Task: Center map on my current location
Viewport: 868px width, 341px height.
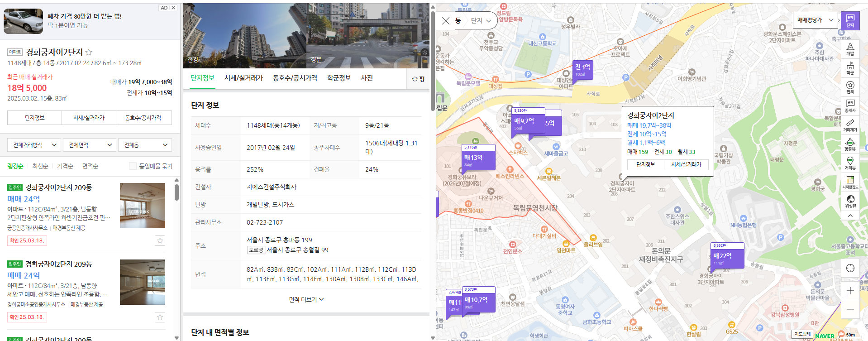Action: tap(850, 268)
